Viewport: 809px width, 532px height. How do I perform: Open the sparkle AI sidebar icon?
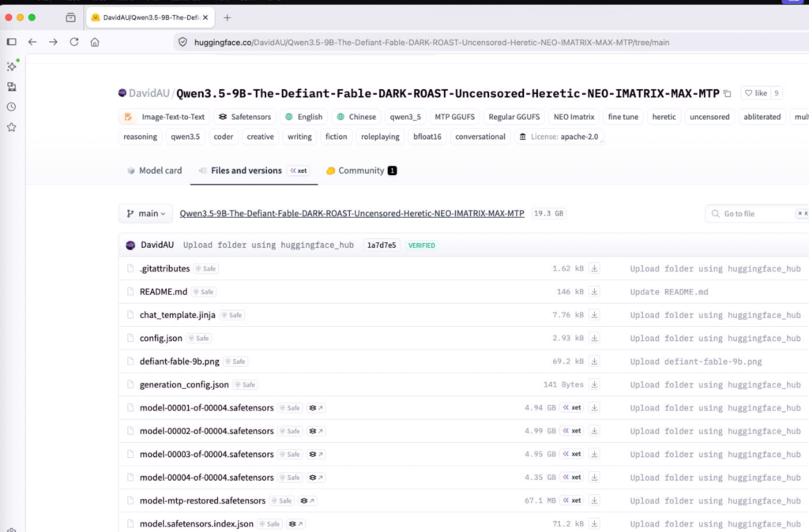(x=11, y=66)
